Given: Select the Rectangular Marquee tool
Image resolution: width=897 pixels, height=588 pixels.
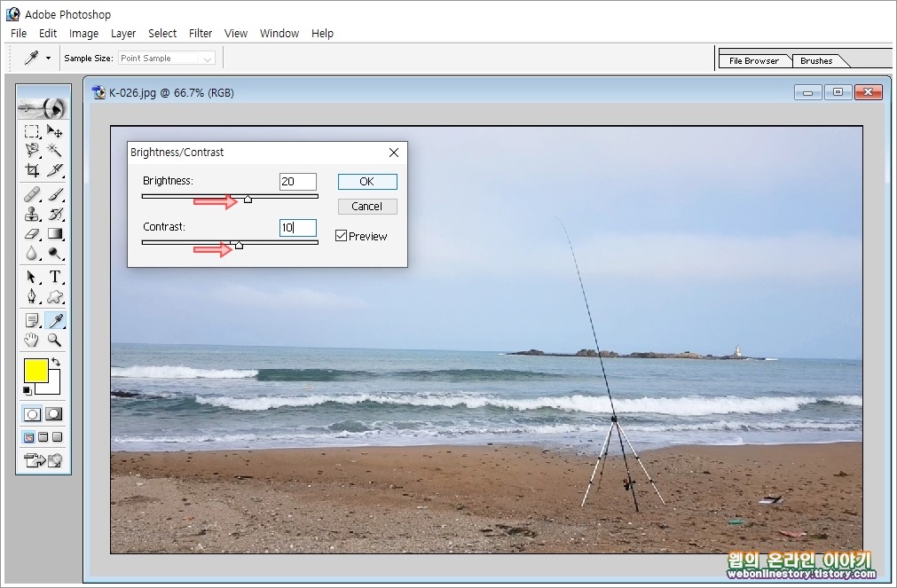Looking at the screenshot, I should (32, 131).
